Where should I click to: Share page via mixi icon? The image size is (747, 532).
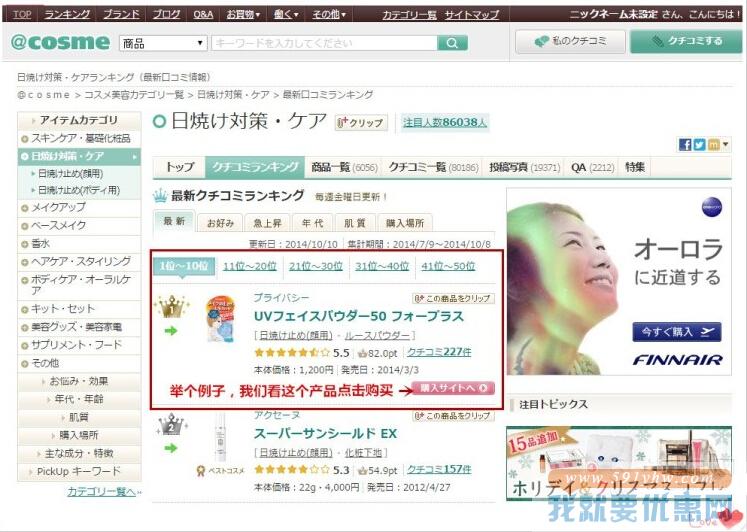click(x=713, y=144)
